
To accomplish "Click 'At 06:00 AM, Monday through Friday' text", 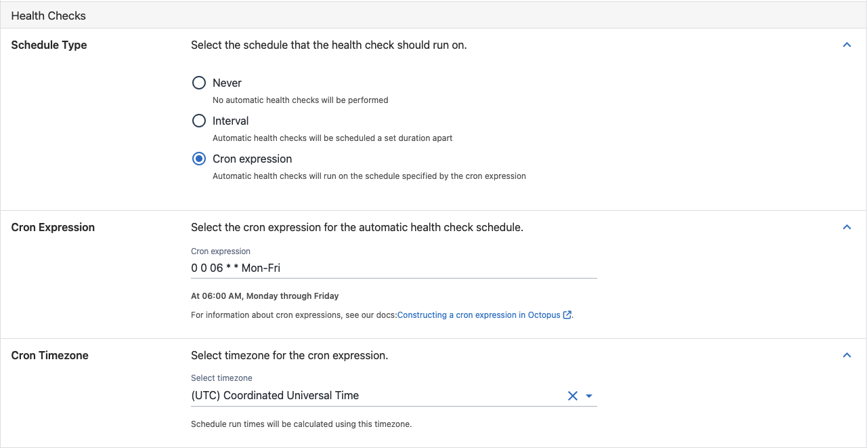I will click(265, 296).
